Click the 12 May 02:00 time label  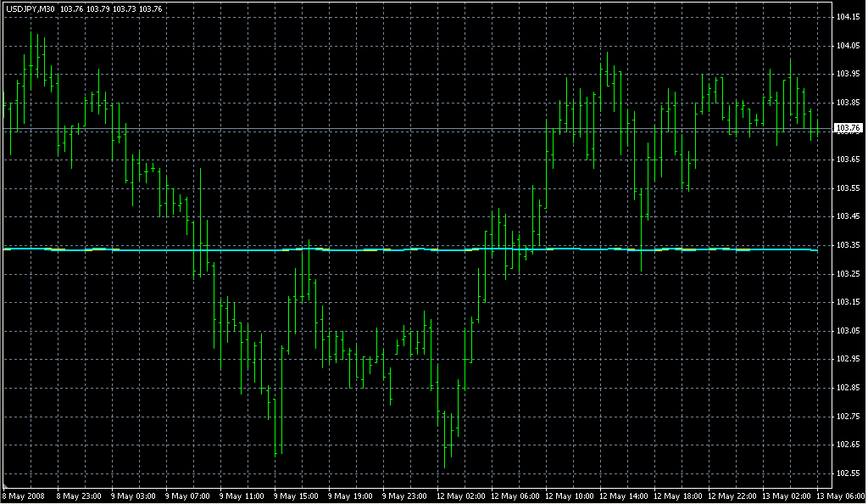[x=461, y=496]
